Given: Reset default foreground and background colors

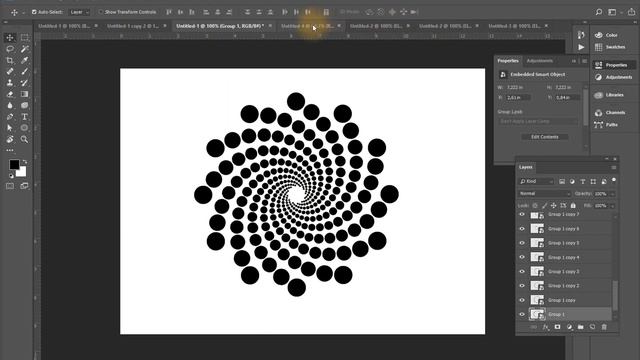Looking at the screenshot, I should 11,176.
